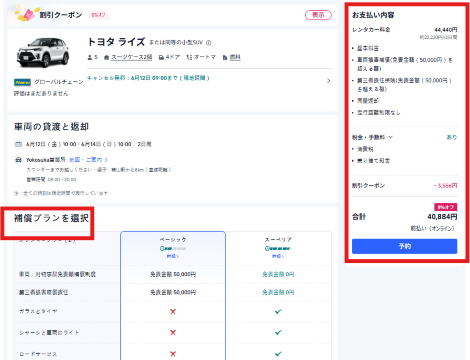Screen dimensions: 470x360
Task: Click the transmission icon next to オートマ
Action: (x=189, y=57)
